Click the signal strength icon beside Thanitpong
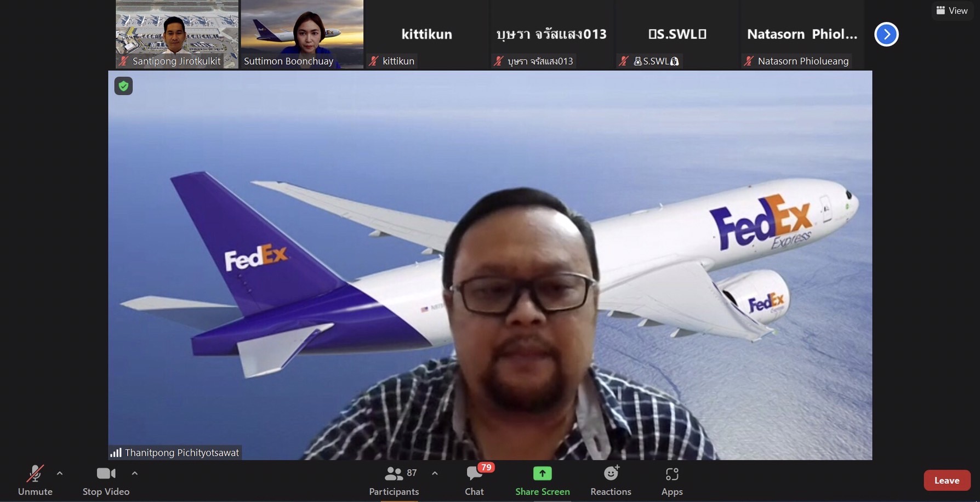This screenshot has height=502, width=980. point(116,453)
